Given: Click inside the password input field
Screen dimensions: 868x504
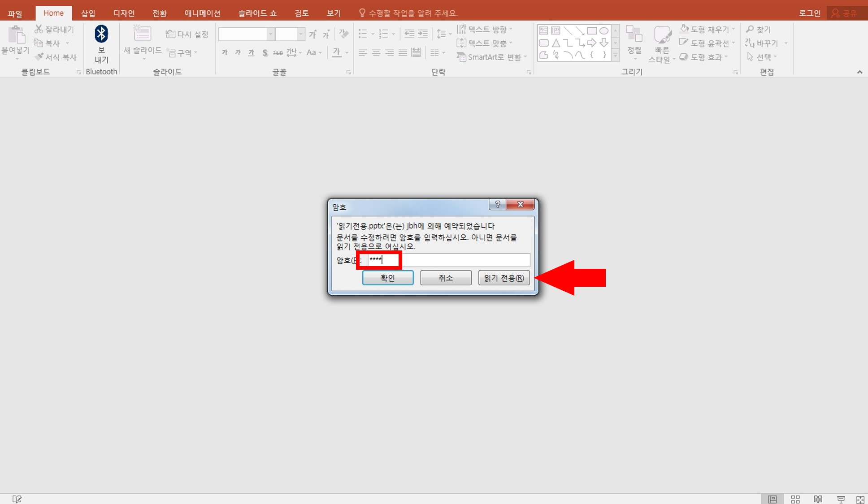Looking at the screenshot, I should (x=448, y=260).
